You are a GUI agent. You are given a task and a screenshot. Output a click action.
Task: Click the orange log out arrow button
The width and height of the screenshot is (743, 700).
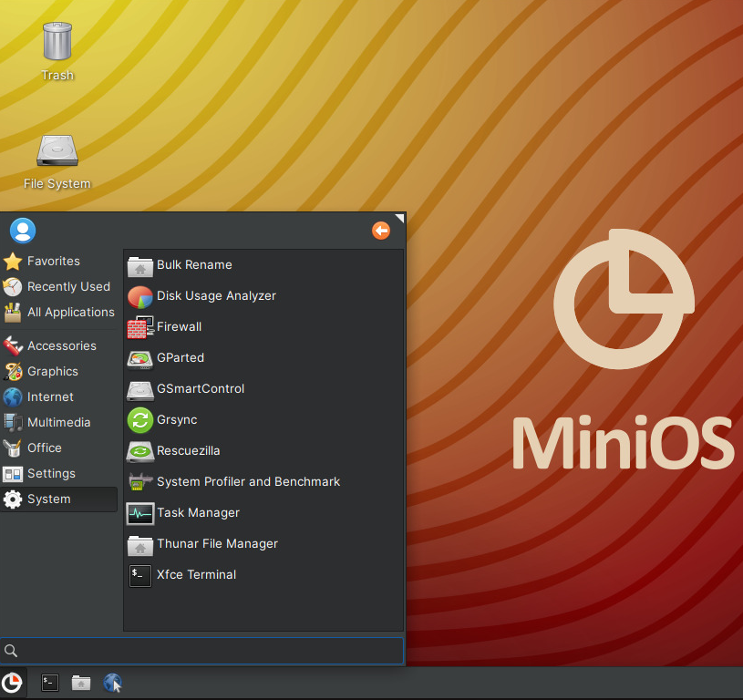tap(381, 231)
